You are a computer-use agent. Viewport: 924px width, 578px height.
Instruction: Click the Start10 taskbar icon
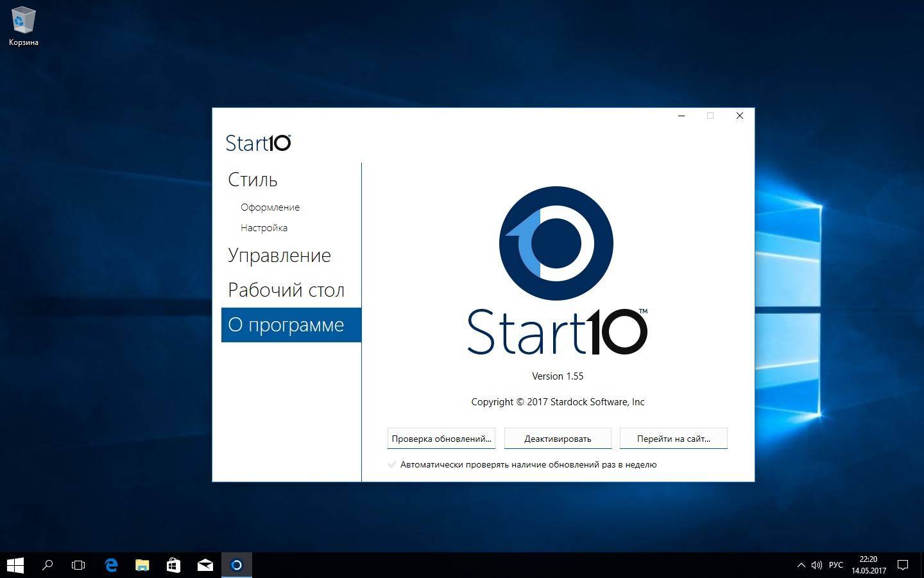coord(237,565)
